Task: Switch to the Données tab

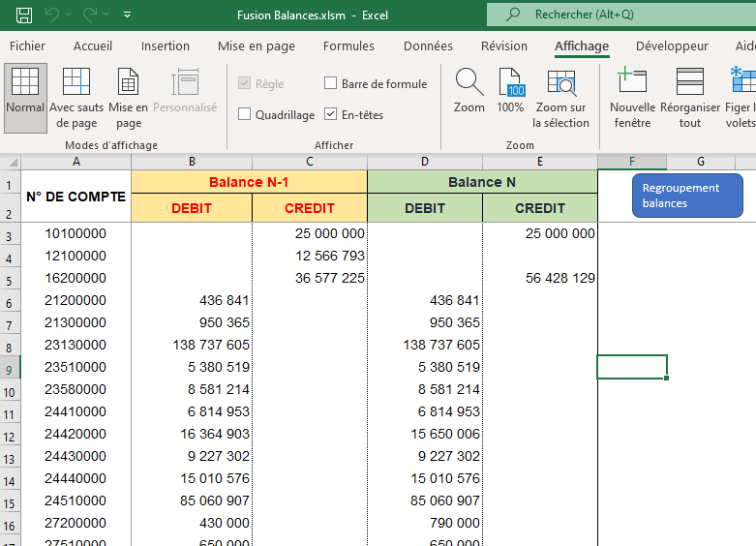Action: 428,45
